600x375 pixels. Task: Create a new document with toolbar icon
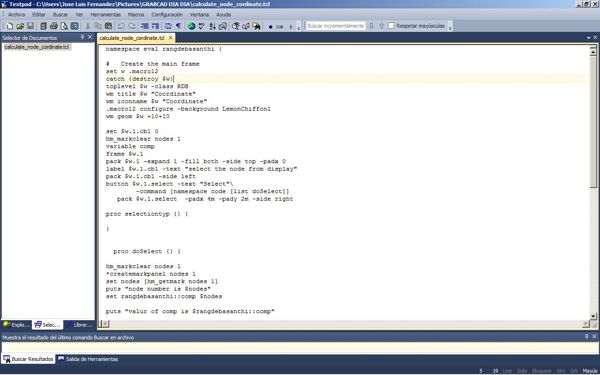tap(10, 26)
